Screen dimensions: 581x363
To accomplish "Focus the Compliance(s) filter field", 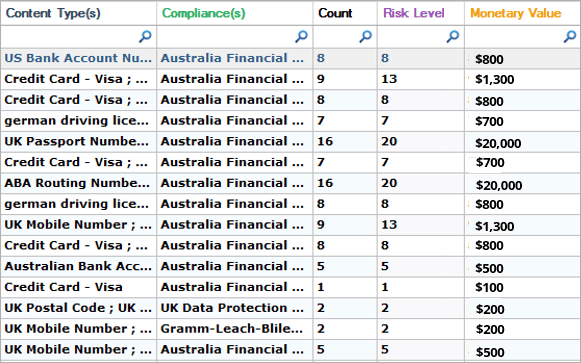I will pos(235,37).
